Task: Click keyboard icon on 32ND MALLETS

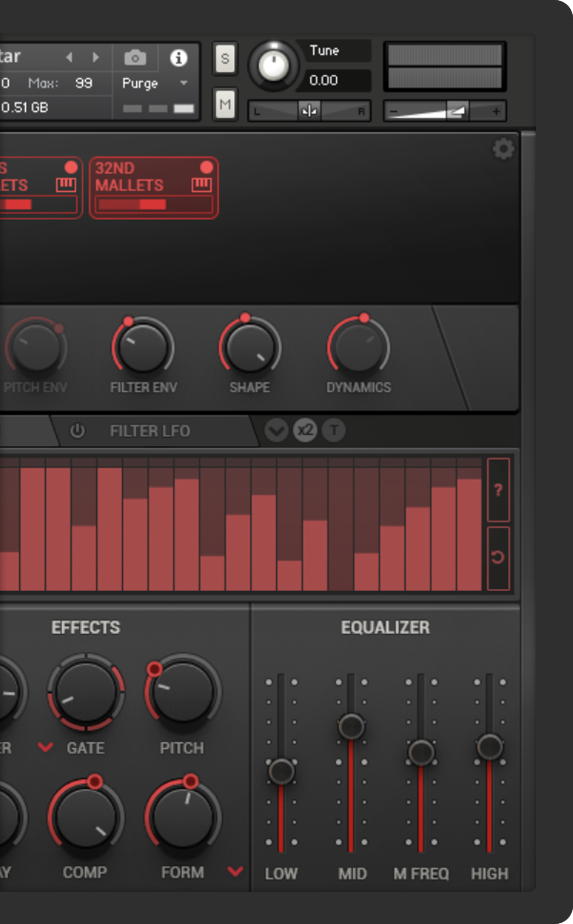Action: [x=201, y=185]
